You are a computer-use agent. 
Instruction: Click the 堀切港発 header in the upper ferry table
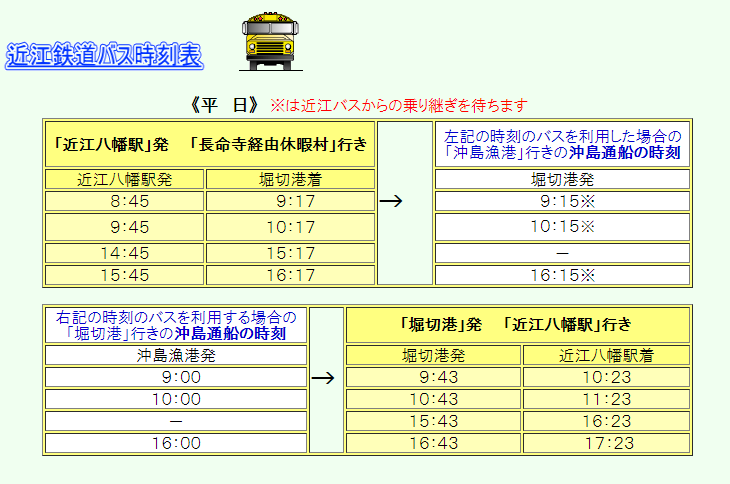(562, 179)
